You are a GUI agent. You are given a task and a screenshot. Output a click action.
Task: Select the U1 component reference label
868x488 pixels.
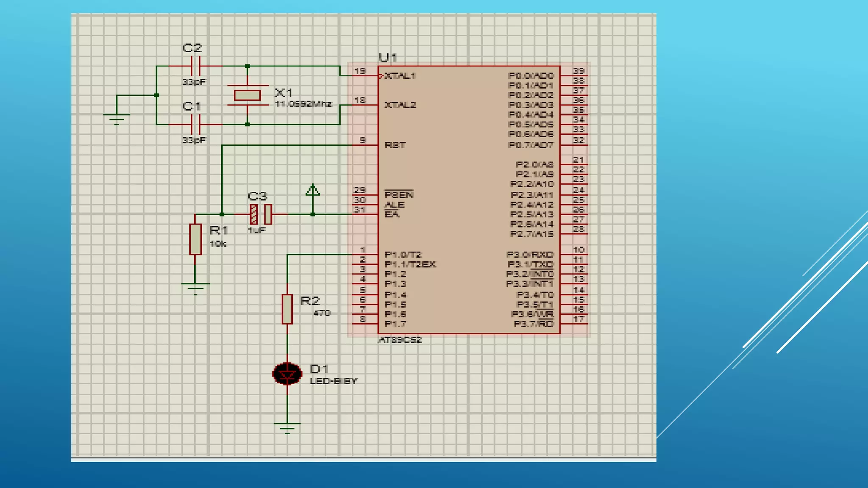point(387,57)
